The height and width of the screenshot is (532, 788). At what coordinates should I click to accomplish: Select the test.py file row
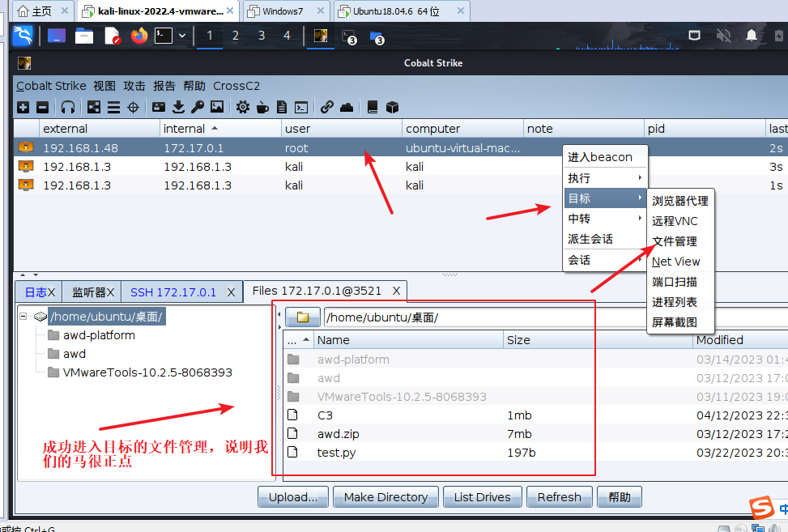(x=535, y=452)
